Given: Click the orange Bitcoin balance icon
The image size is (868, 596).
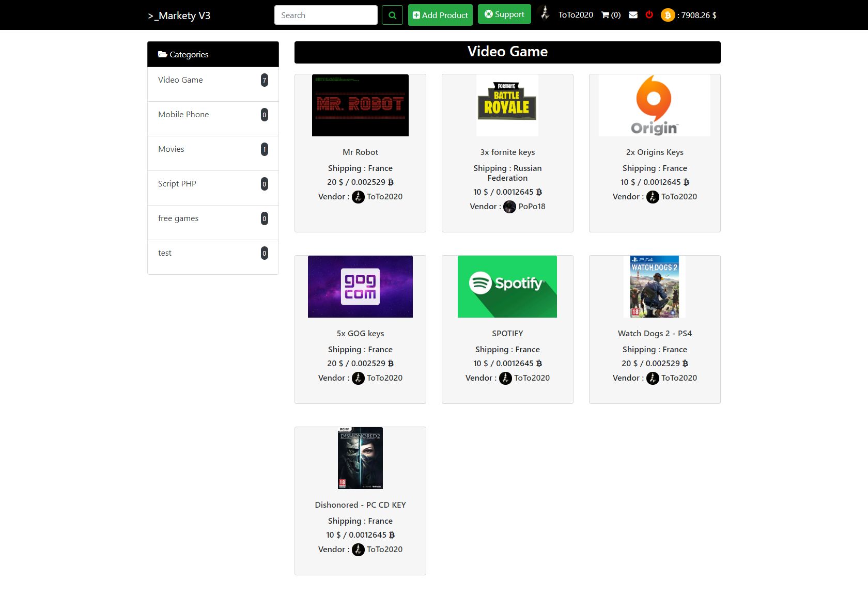Looking at the screenshot, I should pos(668,15).
